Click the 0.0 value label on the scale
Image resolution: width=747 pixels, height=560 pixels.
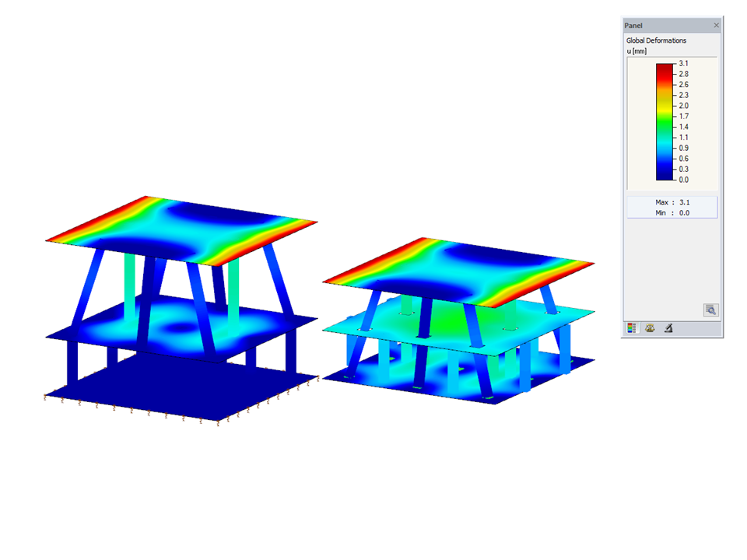[x=683, y=180]
